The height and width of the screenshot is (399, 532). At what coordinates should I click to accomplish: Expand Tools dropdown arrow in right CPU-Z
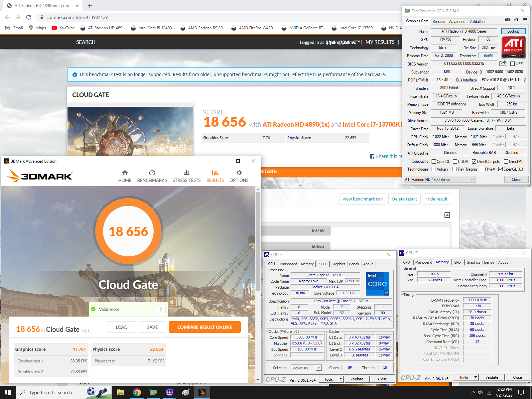(x=475, y=377)
